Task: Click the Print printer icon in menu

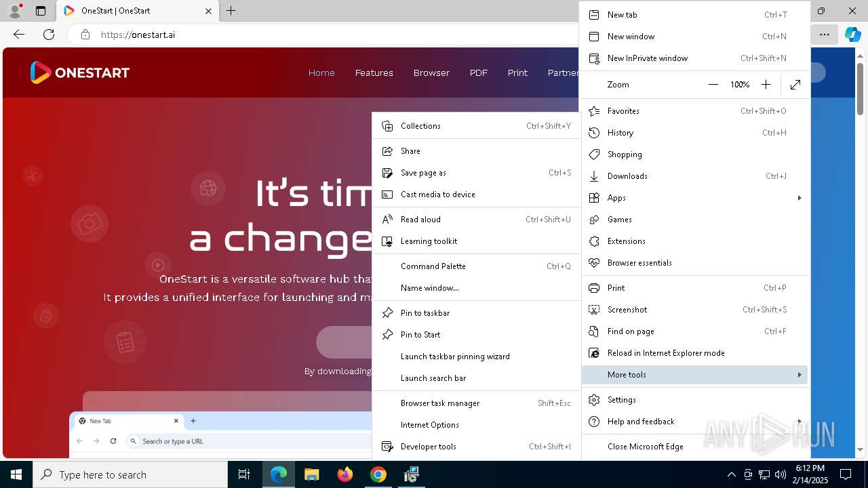Action: tap(594, 288)
